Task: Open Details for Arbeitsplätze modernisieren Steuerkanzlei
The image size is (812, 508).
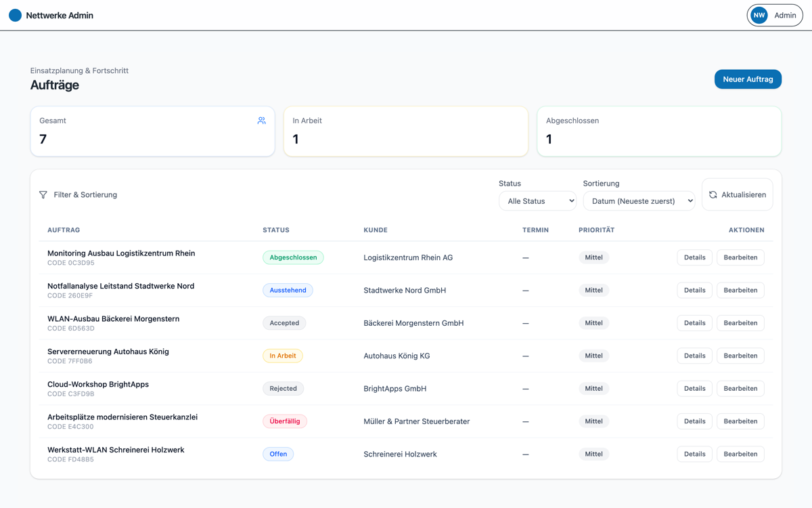Action: [x=694, y=421]
